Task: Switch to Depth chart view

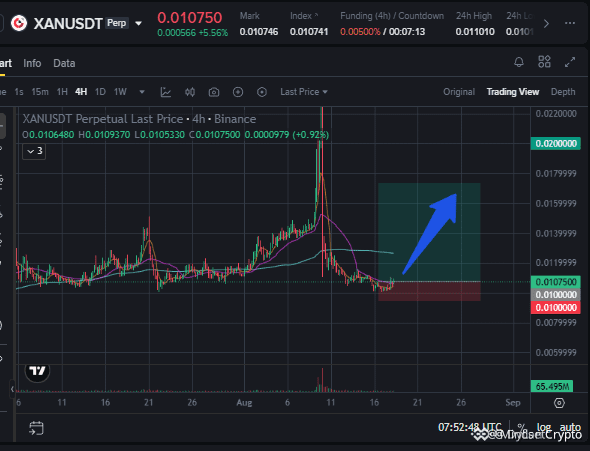Action: point(563,92)
